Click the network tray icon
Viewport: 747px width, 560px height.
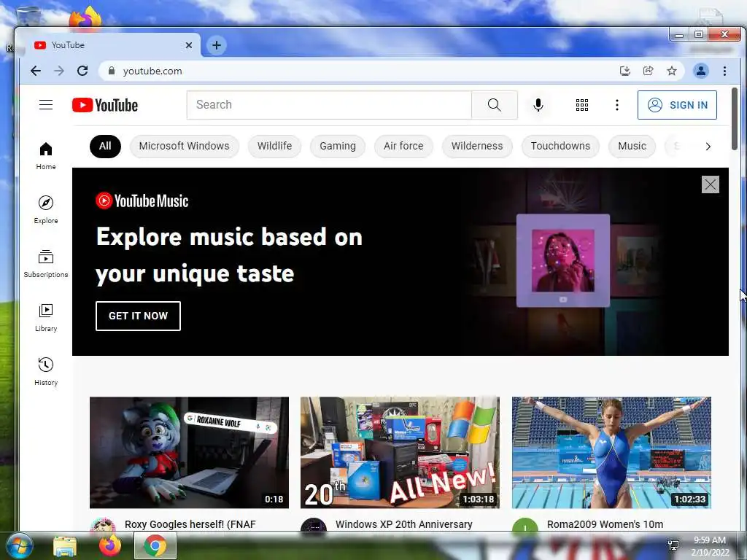673,545
